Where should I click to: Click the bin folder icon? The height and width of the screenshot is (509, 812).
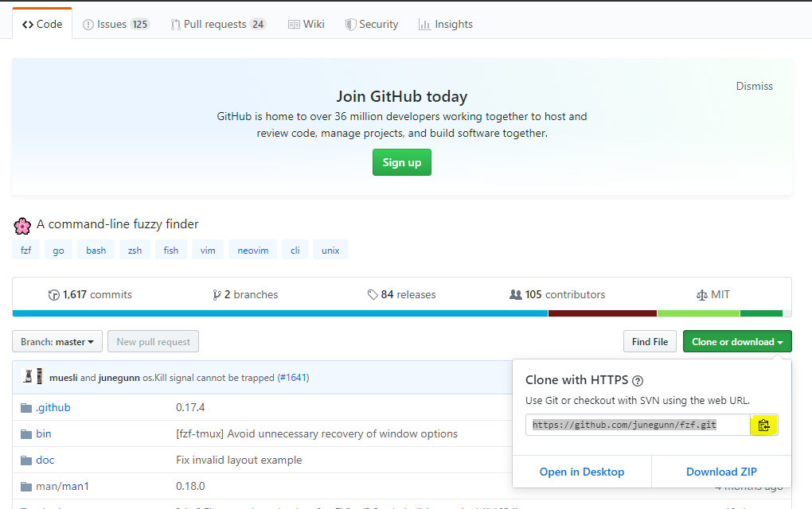click(x=26, y=434)
